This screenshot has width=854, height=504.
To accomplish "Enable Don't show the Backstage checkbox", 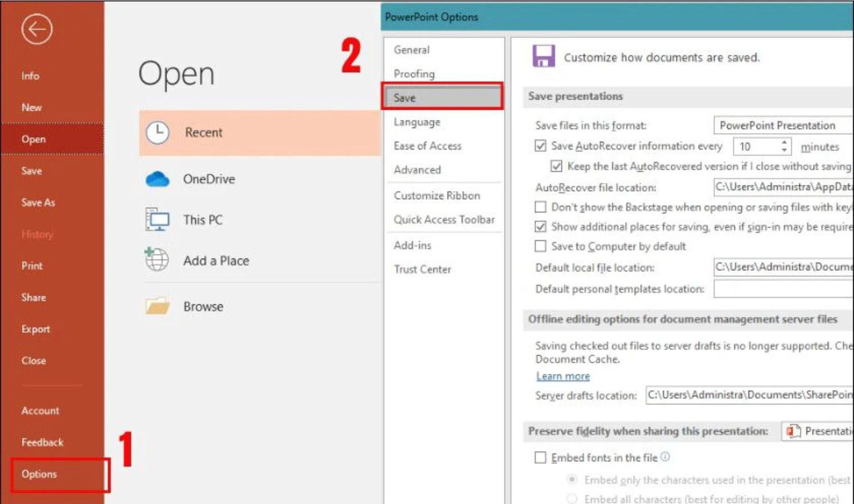I will [x=540, y=206].
